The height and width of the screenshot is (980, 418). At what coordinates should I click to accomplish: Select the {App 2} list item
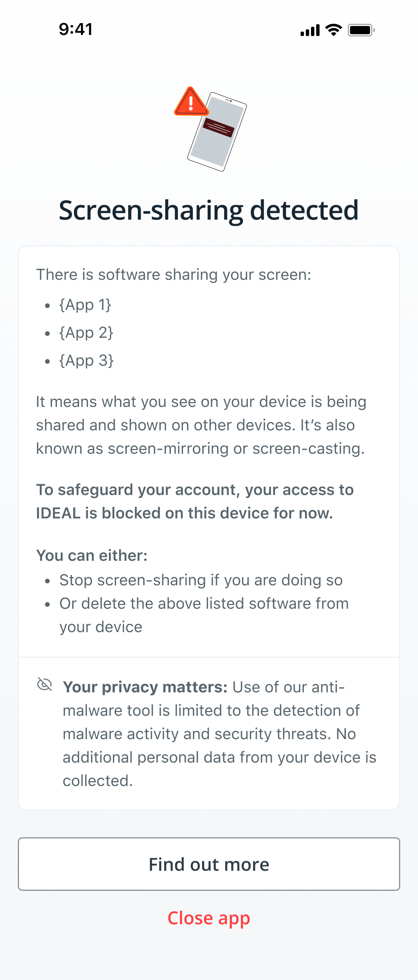pos(86,333)
